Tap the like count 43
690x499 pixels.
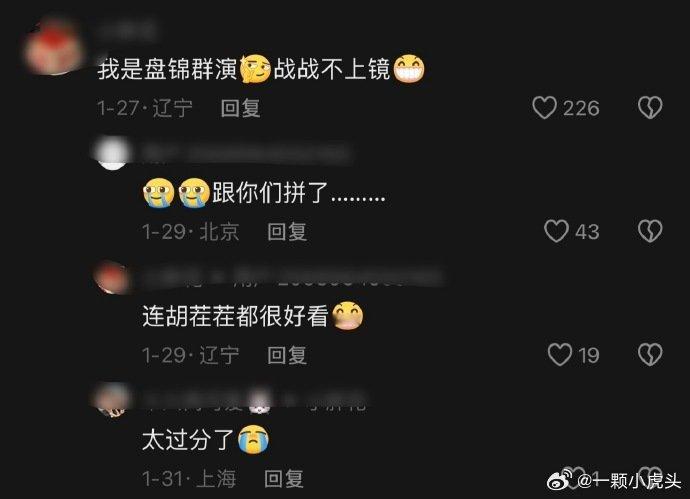coord(587,232)
